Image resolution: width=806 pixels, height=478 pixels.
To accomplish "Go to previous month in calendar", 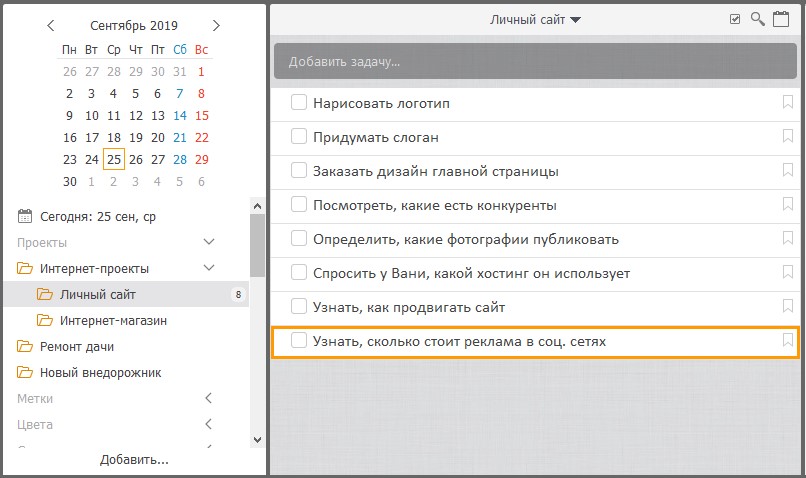I will (50, 25).
